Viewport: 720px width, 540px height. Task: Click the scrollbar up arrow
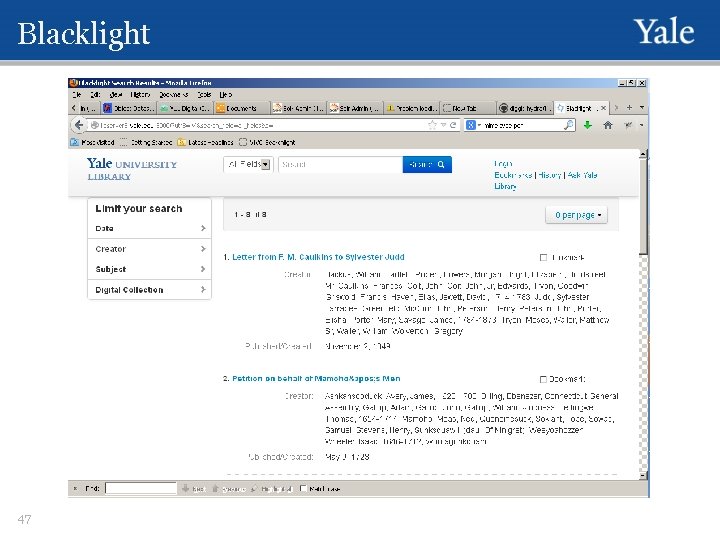click(643, 154)
